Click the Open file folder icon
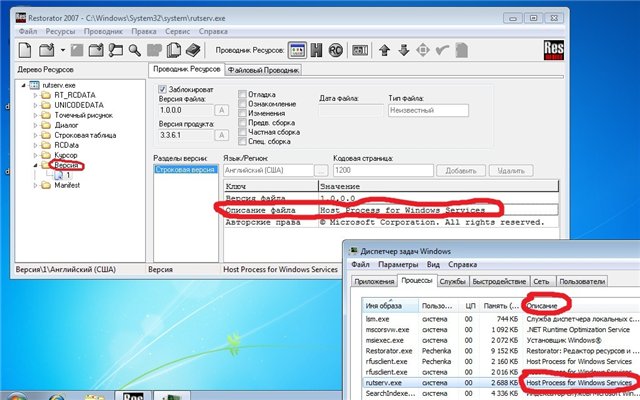Screen dimensions: 640x400 47,50
